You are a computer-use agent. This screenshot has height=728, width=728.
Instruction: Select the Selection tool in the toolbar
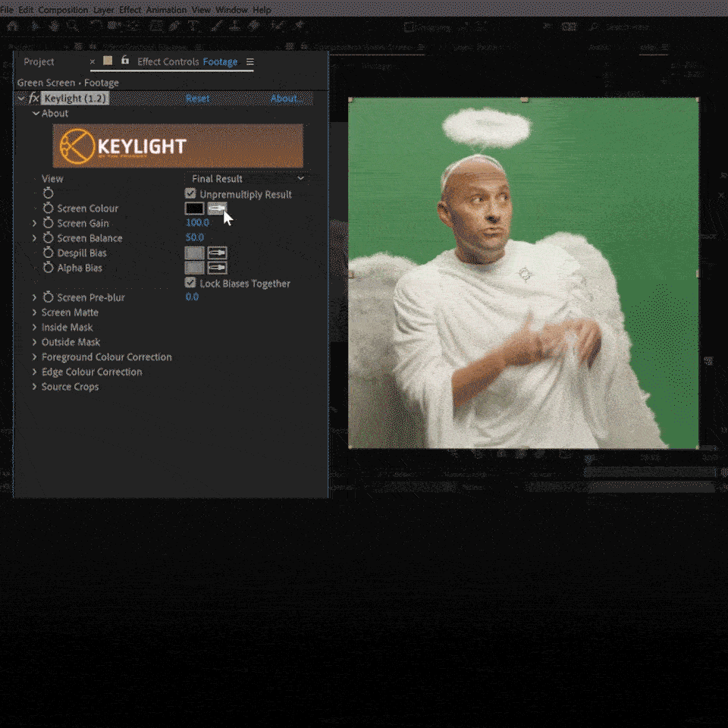(x=35, y=25)
